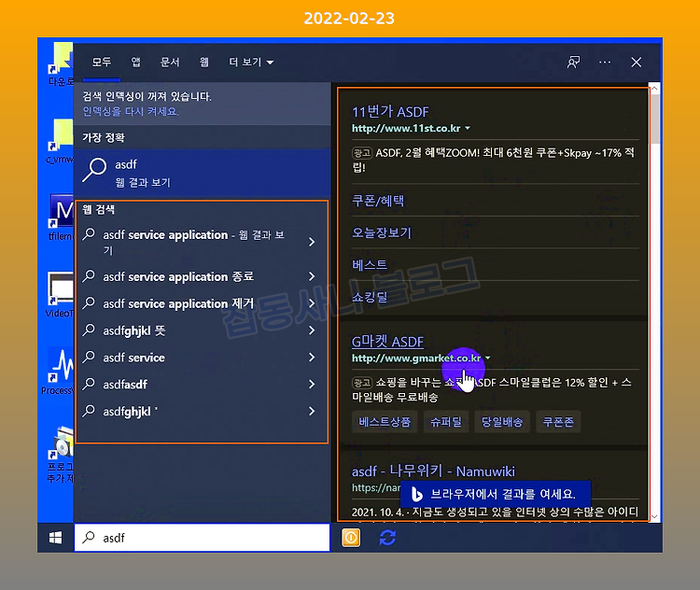Click 브라우저에서 결과를 여세요 banner

tap(496, 494)
